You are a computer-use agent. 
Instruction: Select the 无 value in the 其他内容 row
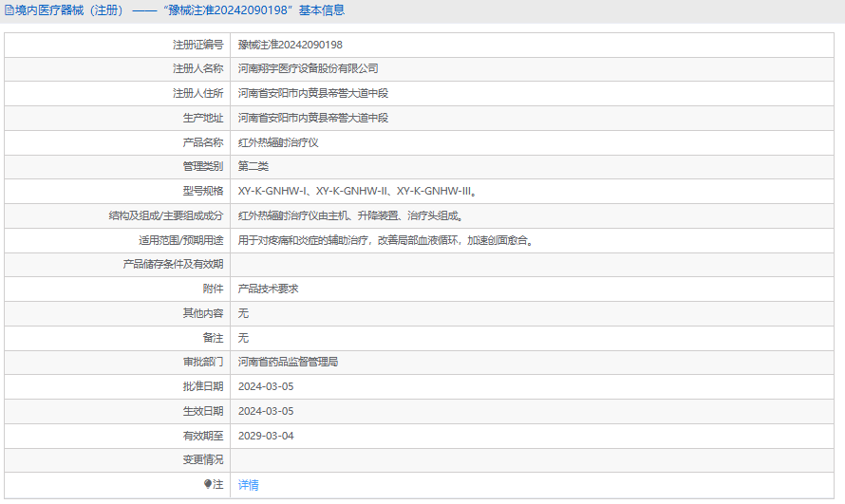tap(243, 313)
